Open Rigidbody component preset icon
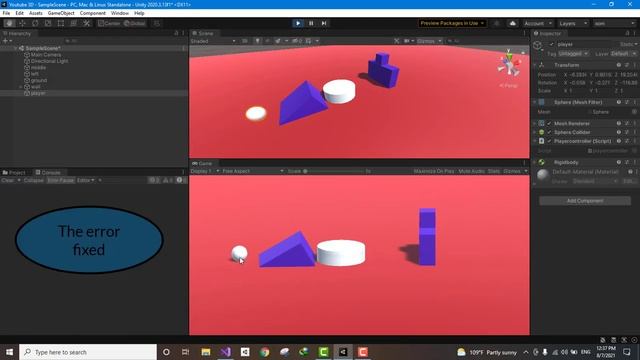The width and height of the screenshot is (640, 360). tap(627, 162)
